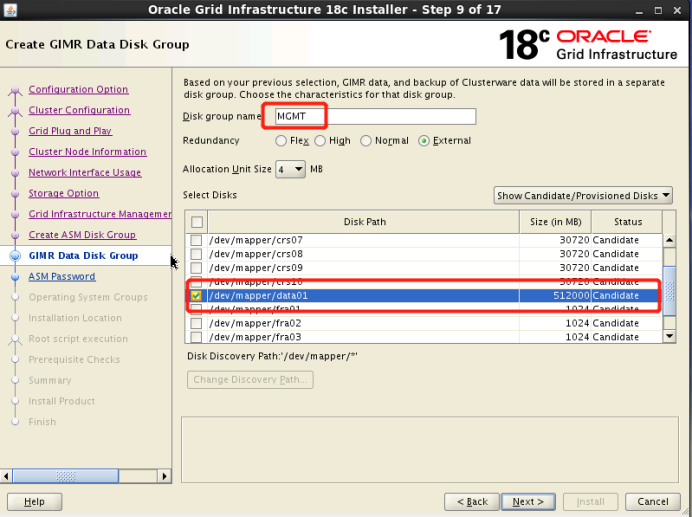Click the Next button
The image size is (692, 517).
click(x=528, y=501)
